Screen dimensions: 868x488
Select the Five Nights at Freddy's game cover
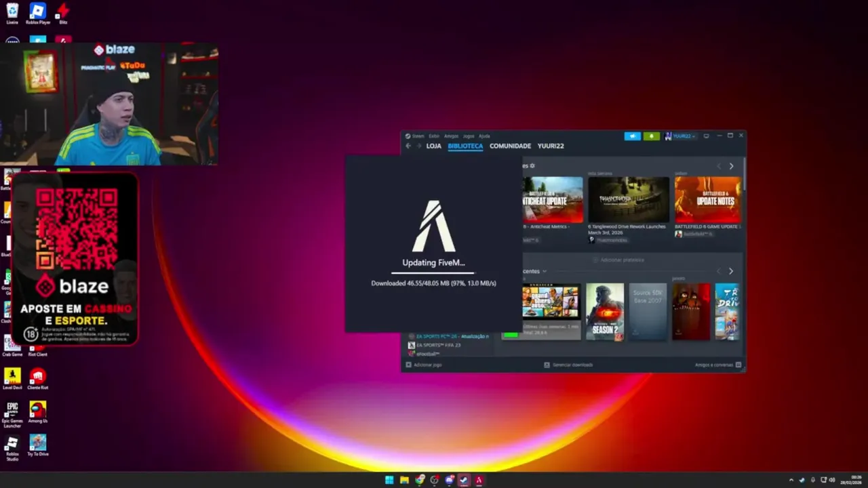691,312
